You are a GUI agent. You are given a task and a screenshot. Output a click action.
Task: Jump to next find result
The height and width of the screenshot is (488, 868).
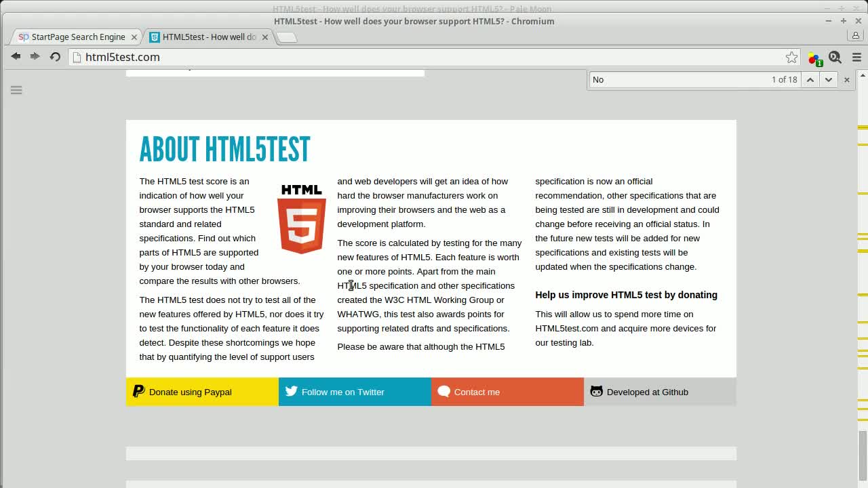(x=828, y=79)
